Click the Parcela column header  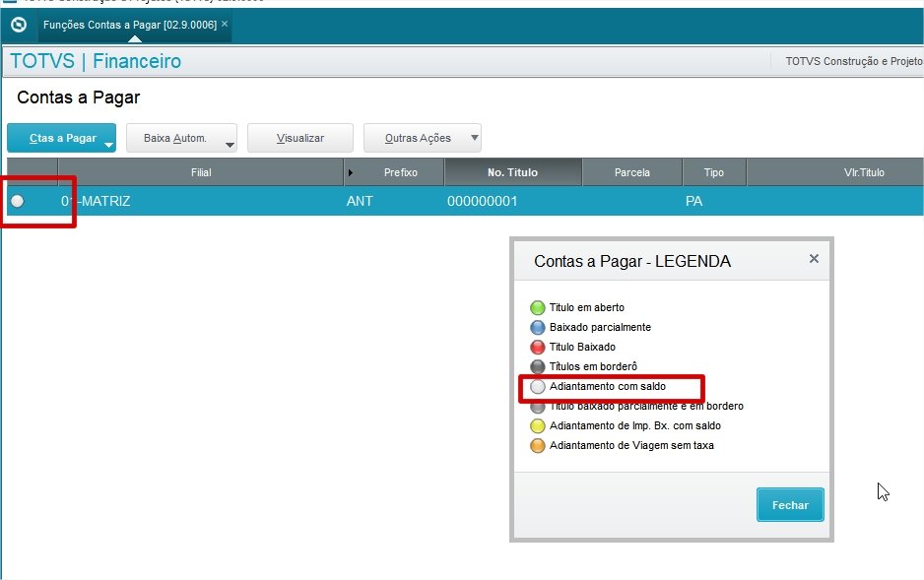click(x=631, y=172)
